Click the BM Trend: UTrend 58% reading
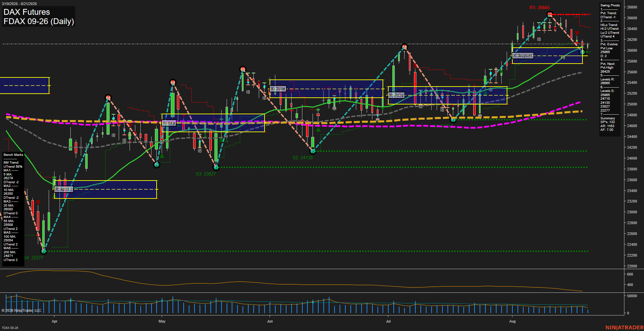 coord(13,165)
